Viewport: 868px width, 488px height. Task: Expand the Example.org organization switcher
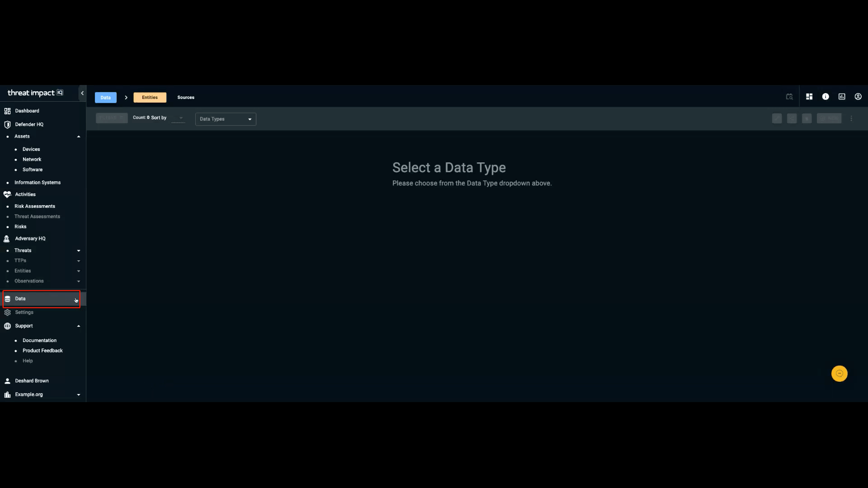click(x=79, y=395)
